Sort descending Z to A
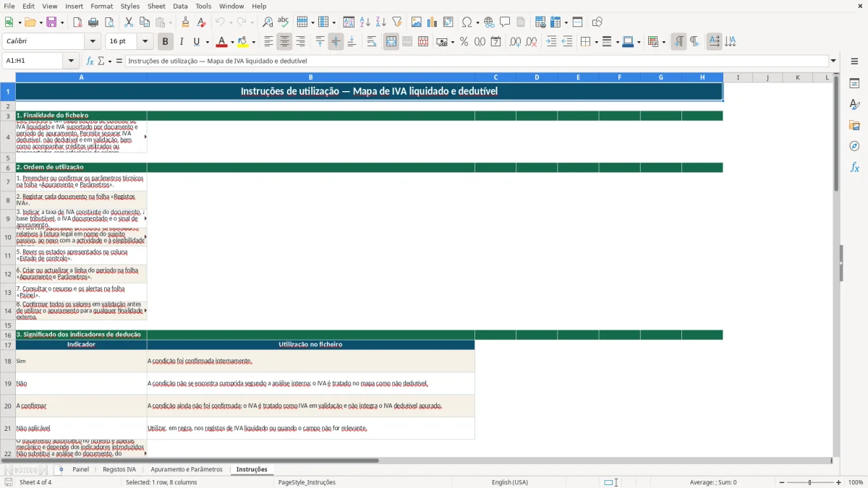 tap(380, 22)
